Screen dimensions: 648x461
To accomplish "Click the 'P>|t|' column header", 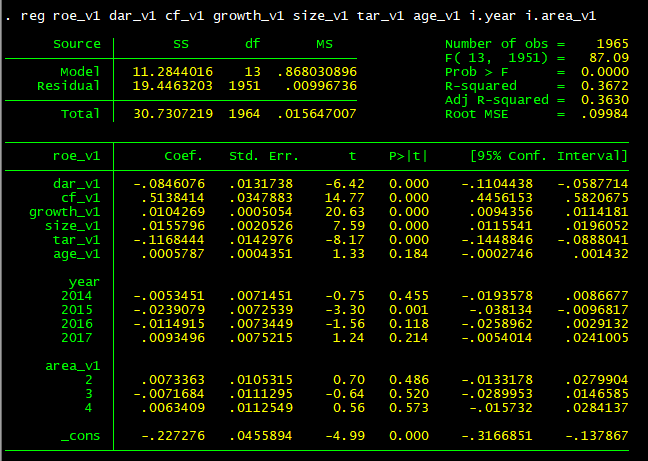I will pos(408,156).
